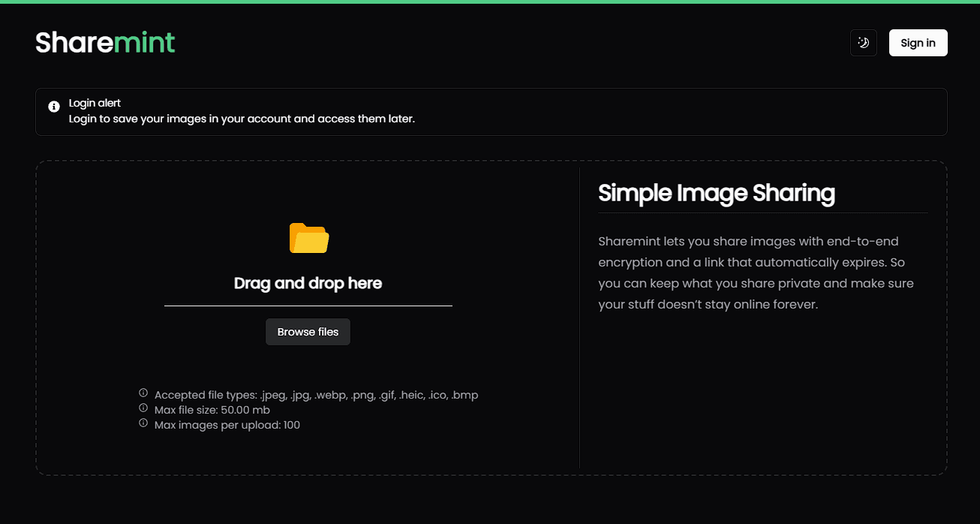The width and height of the screenshot is (980, 524).
Task: Select the Simple Image Sharing heading
Action: 716,193
